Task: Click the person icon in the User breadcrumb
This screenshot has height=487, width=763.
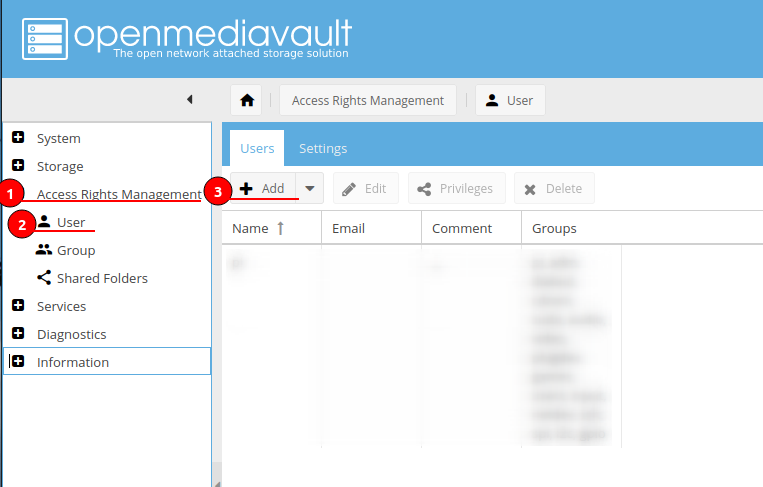Action: tap(492, 100)
